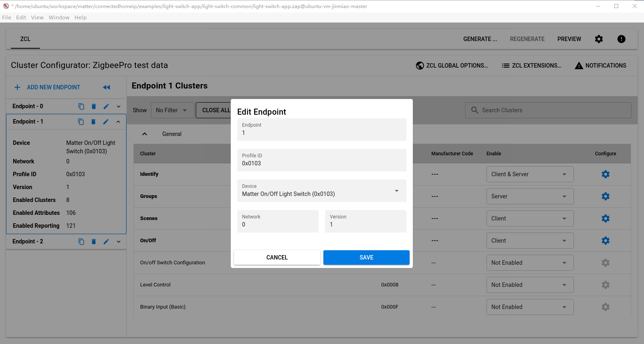
Task: Open the exclamation alert icon in toolbar
Action: coord(621,39)
